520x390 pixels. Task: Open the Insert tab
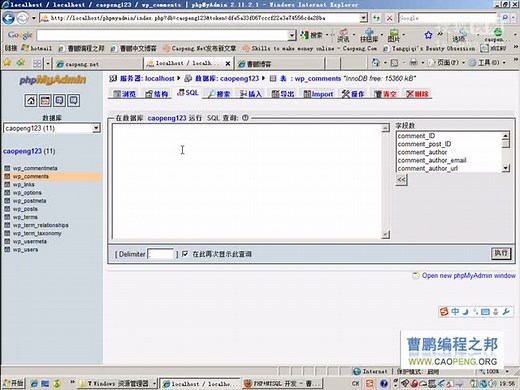point(250,94)
